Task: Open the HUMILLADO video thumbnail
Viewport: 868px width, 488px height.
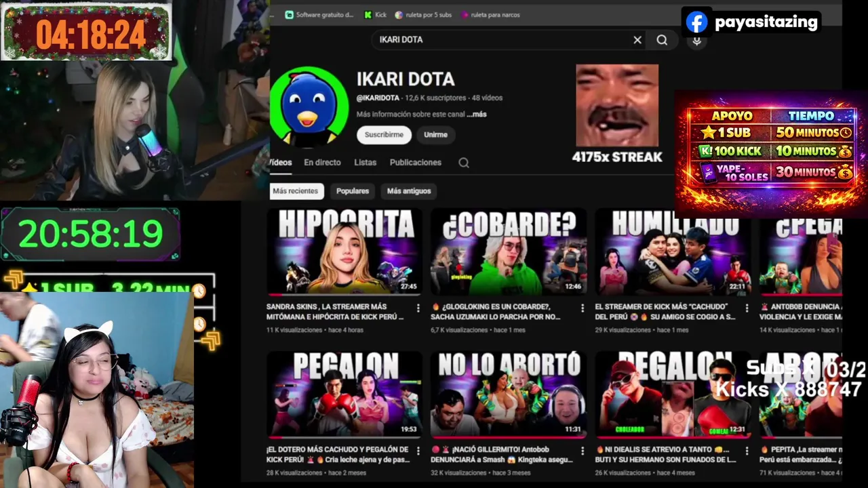Action: pos(672,252)
